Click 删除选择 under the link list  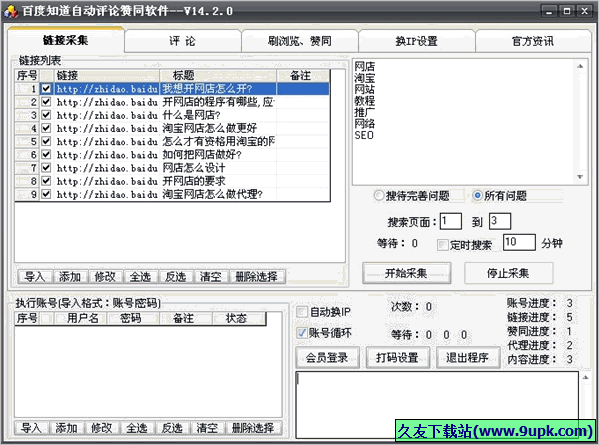pos(257,277)
